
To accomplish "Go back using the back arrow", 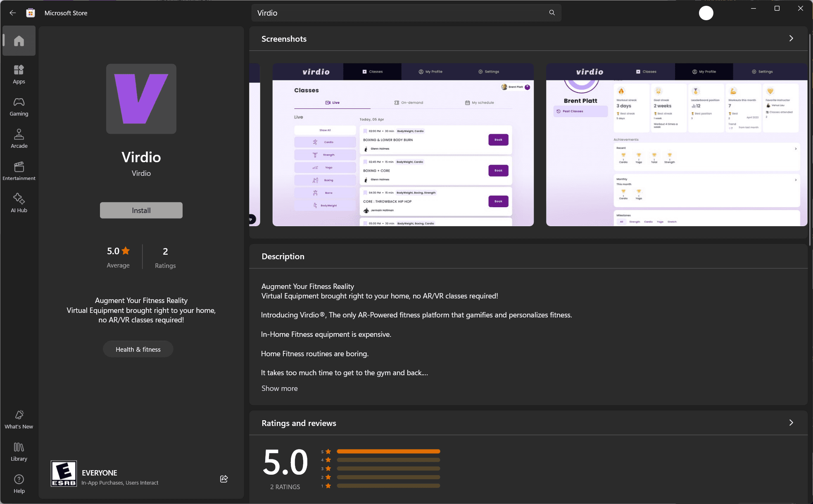I will pyautogui.click(x=13, y=13).
